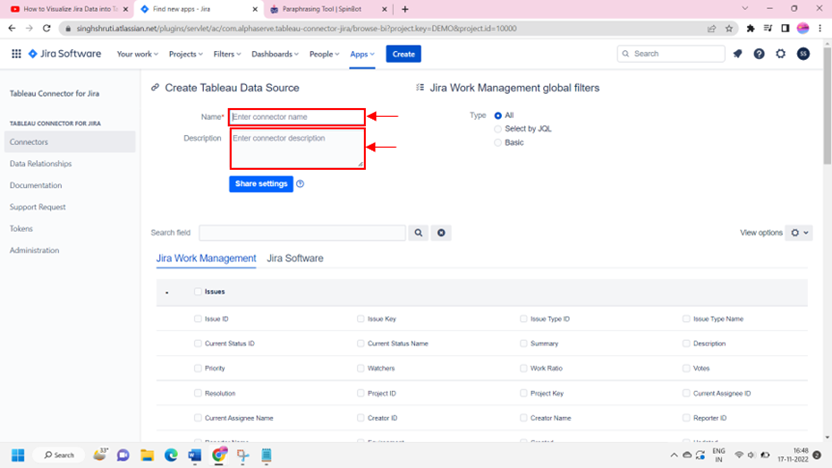Open Data Relationships in the sidebar
This screenshot has height=468, width=832.
(x=40, y=163)
